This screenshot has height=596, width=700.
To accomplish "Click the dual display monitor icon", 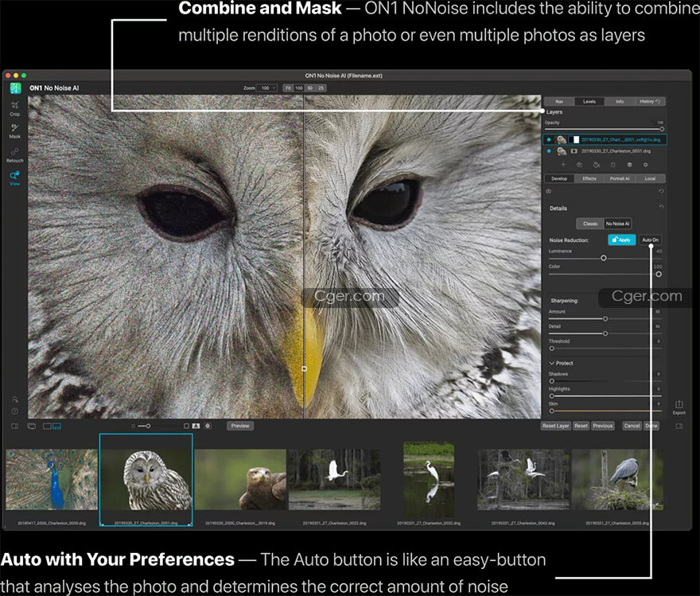I will (32, 426).
